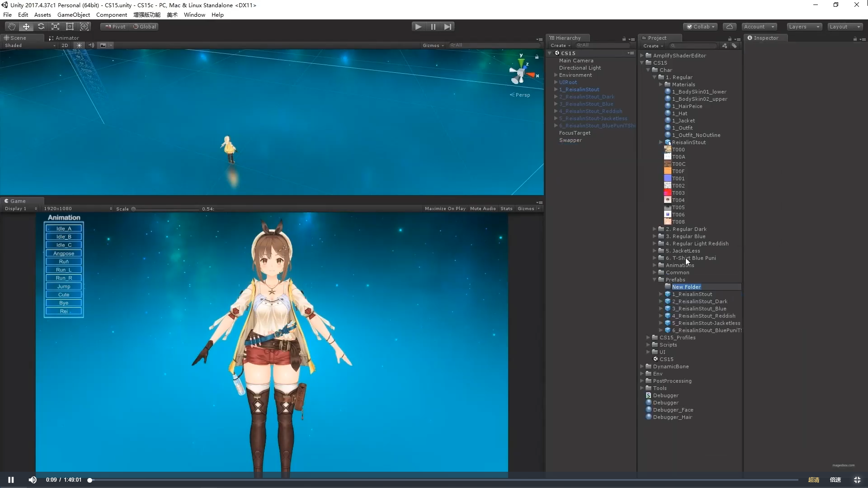Toggle Maximize on Play option
The height and width of the screenshot is (488, 868).
tap(445, 208)
